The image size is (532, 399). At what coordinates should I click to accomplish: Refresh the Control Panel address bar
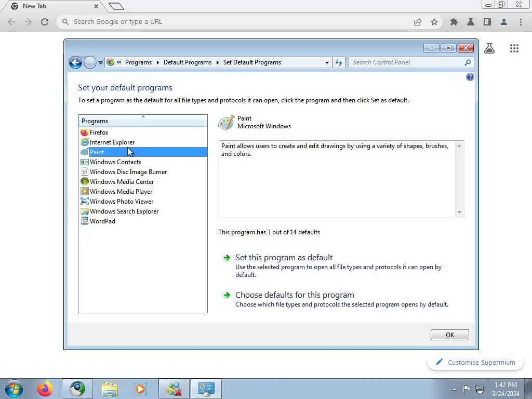click(x=339, y=62)
